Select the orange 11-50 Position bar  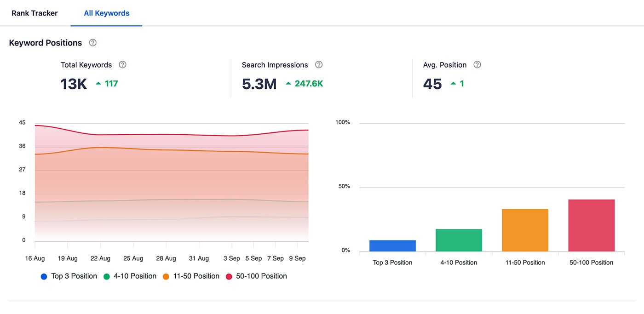point(525,230)
